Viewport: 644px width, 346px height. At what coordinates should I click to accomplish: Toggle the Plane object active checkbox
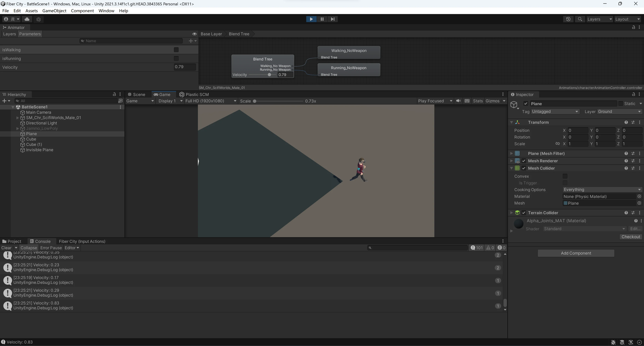coord(526,104)
